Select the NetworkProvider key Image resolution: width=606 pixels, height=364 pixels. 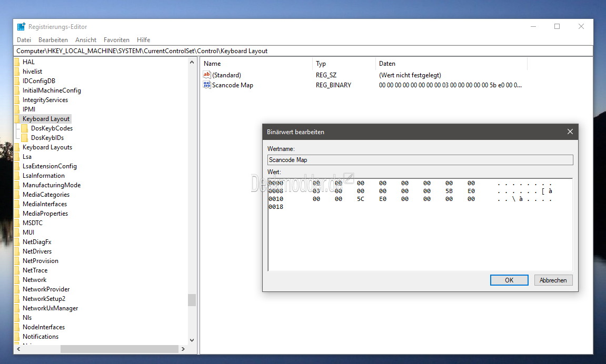(46, 289)
